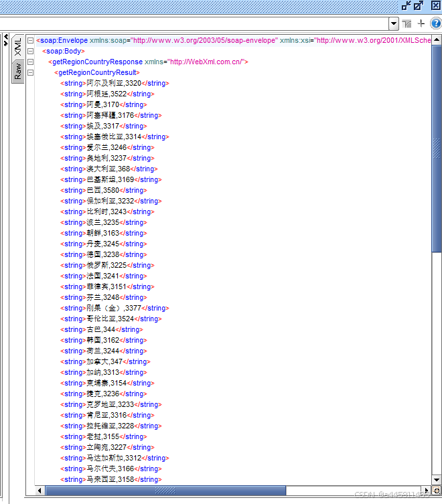Select the row containing 3158
The width and height of the screenshot is (442, 504).
click(111, 480)
